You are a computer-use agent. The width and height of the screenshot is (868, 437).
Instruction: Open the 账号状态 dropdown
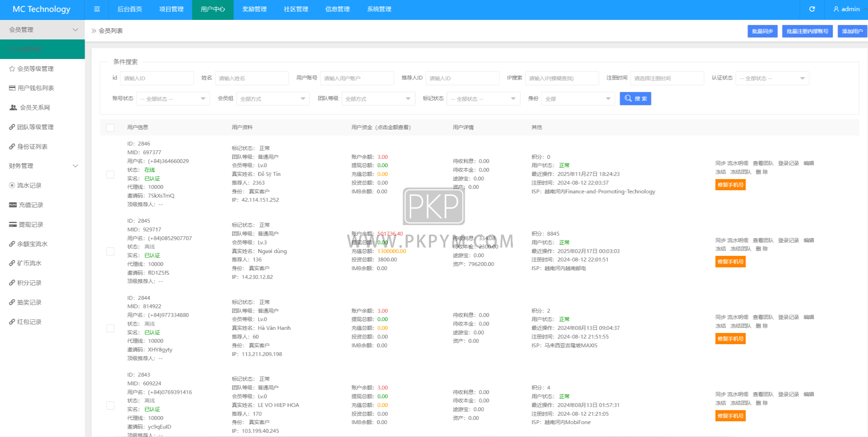(x=173, y=99)
